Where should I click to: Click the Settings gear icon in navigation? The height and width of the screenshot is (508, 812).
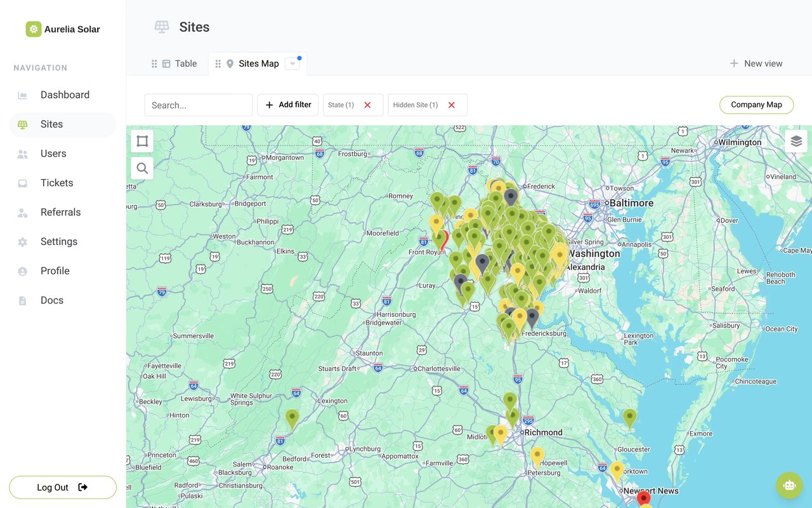[x=23, y=242]
